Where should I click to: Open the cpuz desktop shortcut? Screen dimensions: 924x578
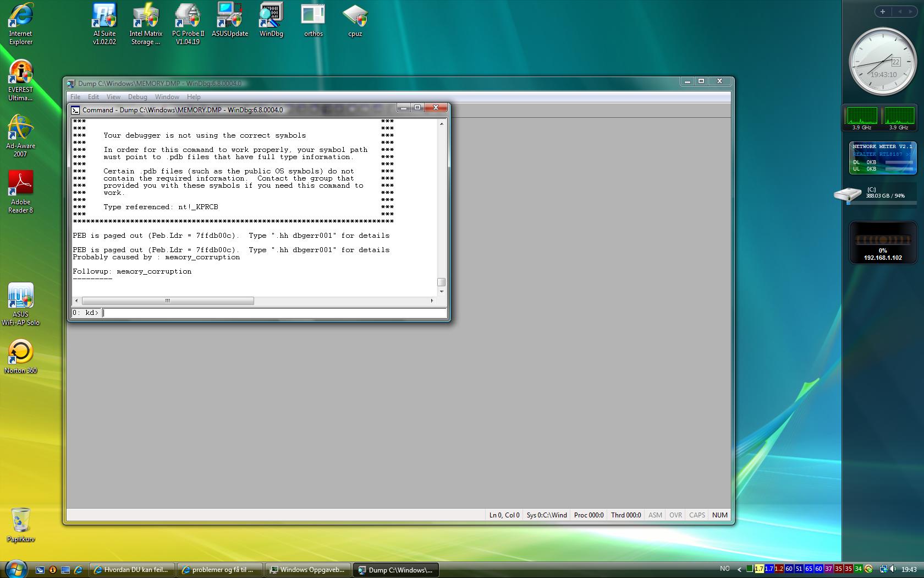point(355,17)
